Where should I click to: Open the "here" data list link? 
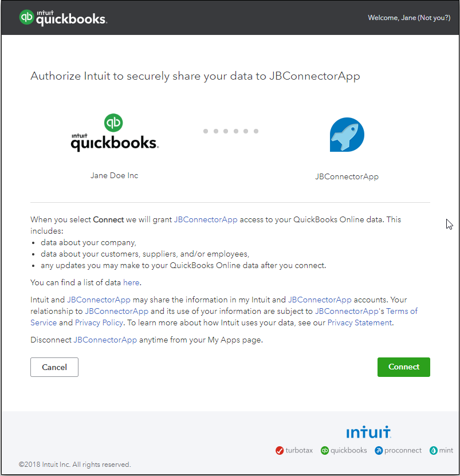131,282
